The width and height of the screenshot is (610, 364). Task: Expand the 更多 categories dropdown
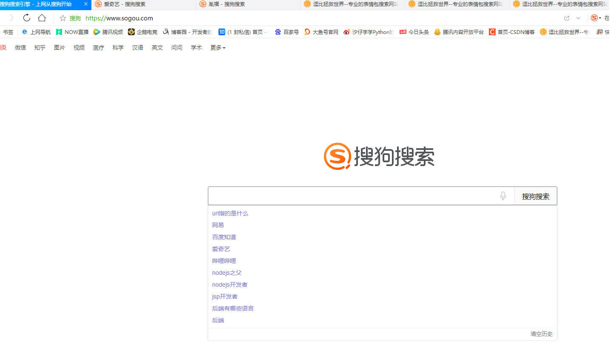click(218, 48)
